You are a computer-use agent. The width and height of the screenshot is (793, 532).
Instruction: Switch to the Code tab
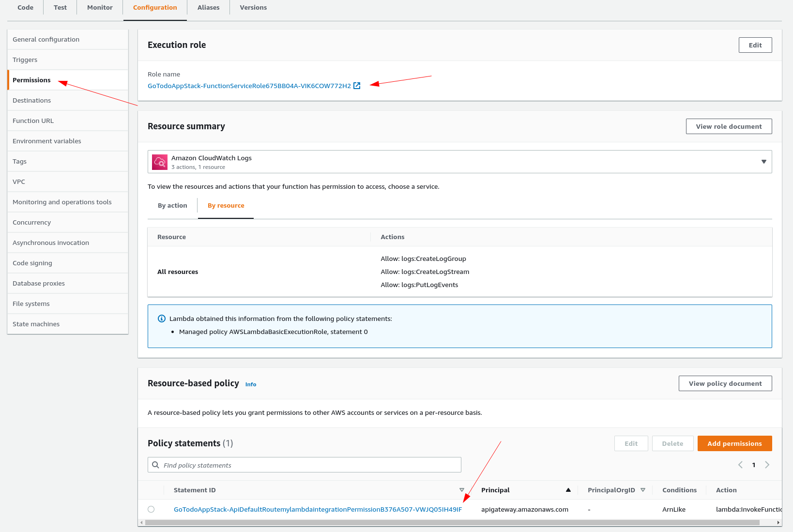pyautogui.click(x=25, y=8)
